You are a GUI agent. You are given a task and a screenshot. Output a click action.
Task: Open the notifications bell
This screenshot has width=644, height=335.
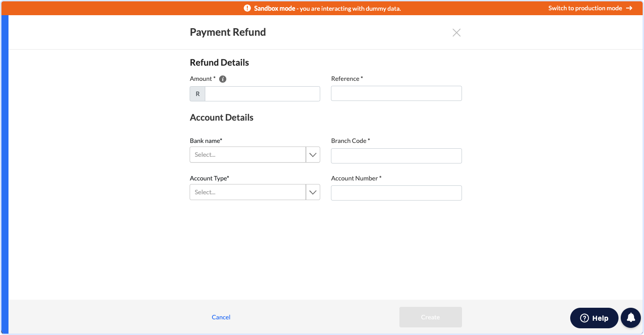click(631, 318)
